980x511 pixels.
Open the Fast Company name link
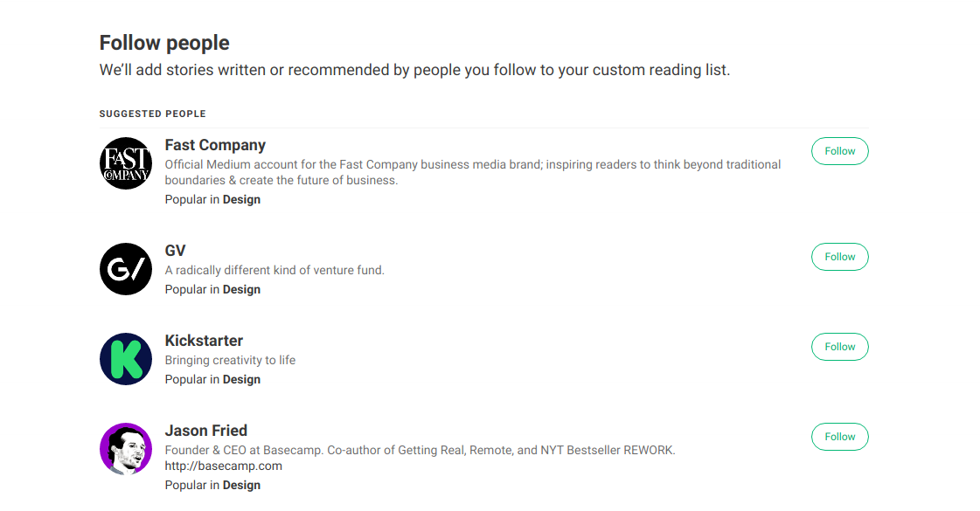pyautogui.click(x=215, y=145)
